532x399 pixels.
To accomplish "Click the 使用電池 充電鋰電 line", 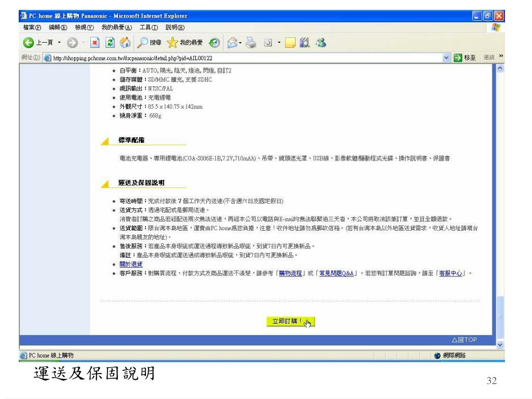I will [x=145, y=97].
